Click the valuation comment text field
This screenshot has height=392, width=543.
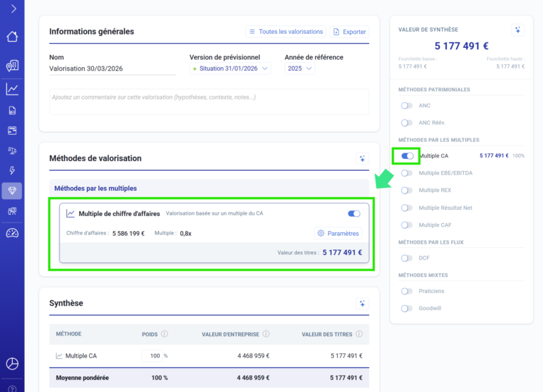click(x=209, y=101)
